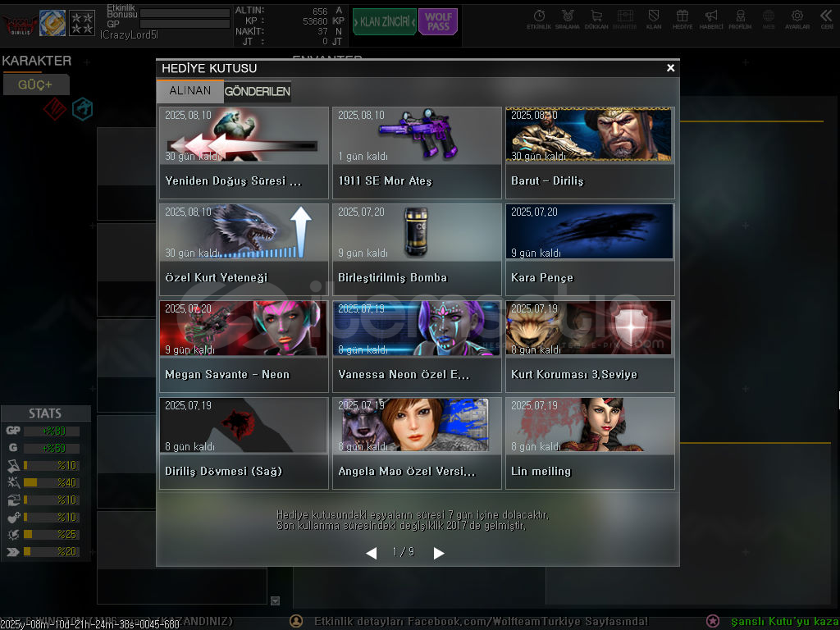The height and width of the screenshot is (630, 840).
Task: Click the 656 Altın balance value
Action: [320, 11]
